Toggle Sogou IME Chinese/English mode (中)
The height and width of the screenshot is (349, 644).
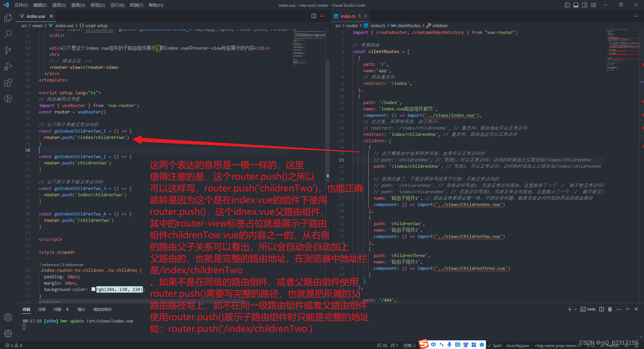[433, 345]
